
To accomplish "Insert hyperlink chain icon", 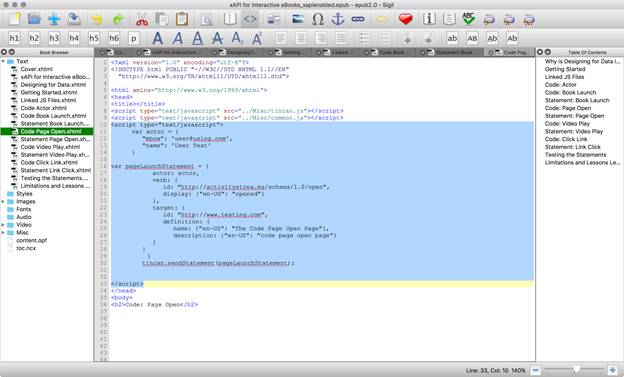I will (358, 19).
